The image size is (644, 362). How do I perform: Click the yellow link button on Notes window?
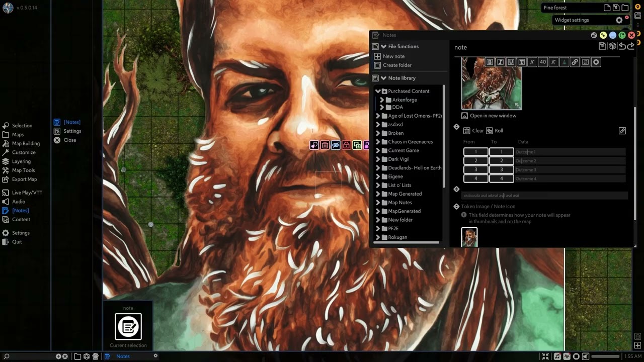point(603,35)
